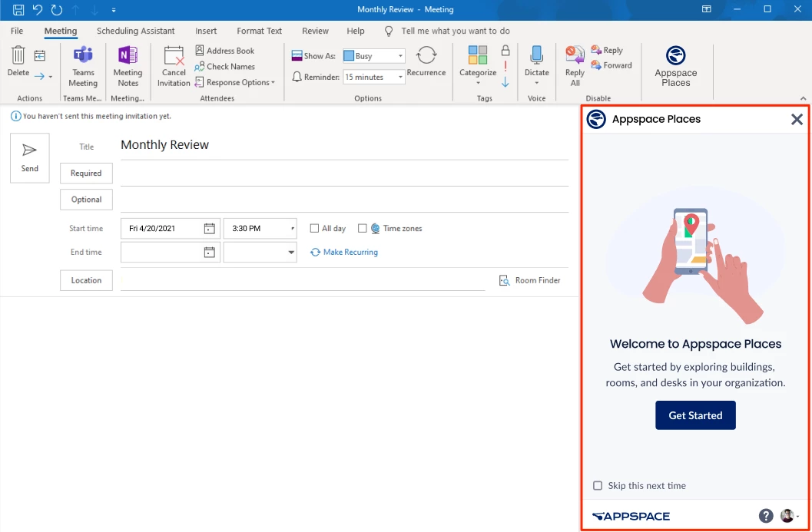
Task: Check Skip this next time
Action: [598, 485]
